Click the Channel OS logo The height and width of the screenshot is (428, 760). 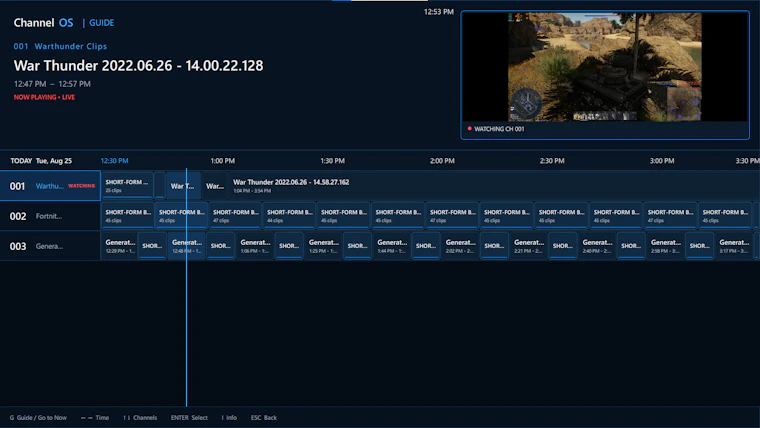pyautogui.click(x=44, y=23)
